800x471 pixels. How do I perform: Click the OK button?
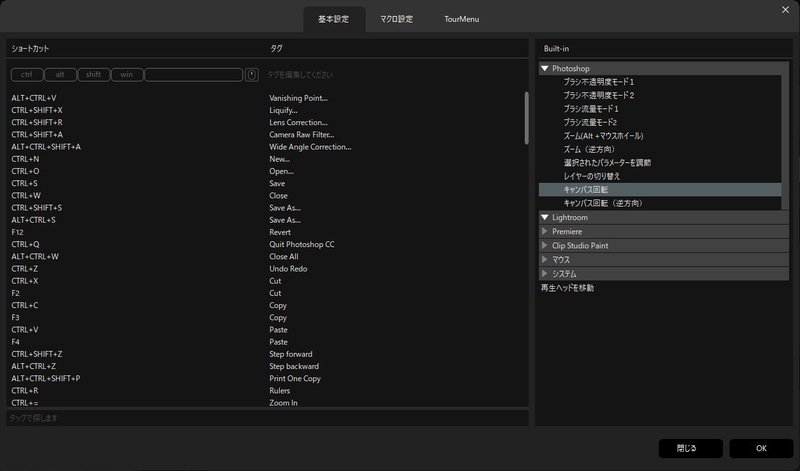coord(761,448)
